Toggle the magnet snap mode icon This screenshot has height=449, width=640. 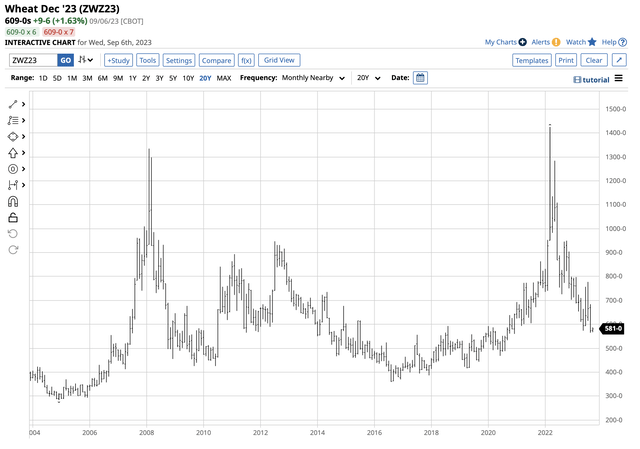[13, 202]
